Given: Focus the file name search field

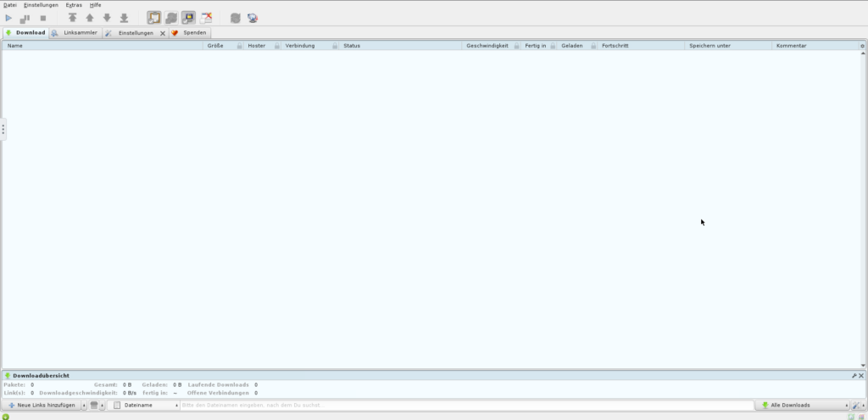Looking at the screenshot, I should point(467,405).
